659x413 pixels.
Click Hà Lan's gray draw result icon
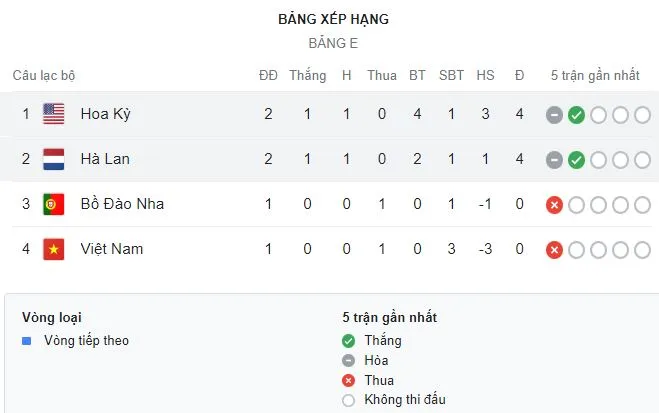pyautogui.click(x=554, y=160)
